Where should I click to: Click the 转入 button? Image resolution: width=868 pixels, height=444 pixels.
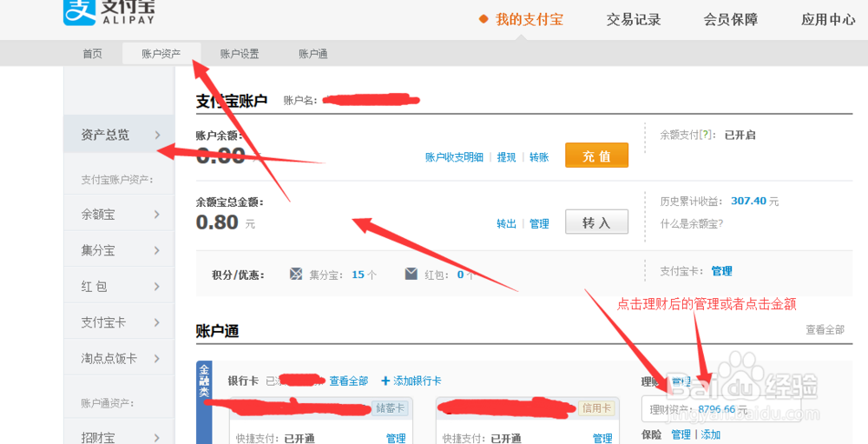[x=597, y=222]
